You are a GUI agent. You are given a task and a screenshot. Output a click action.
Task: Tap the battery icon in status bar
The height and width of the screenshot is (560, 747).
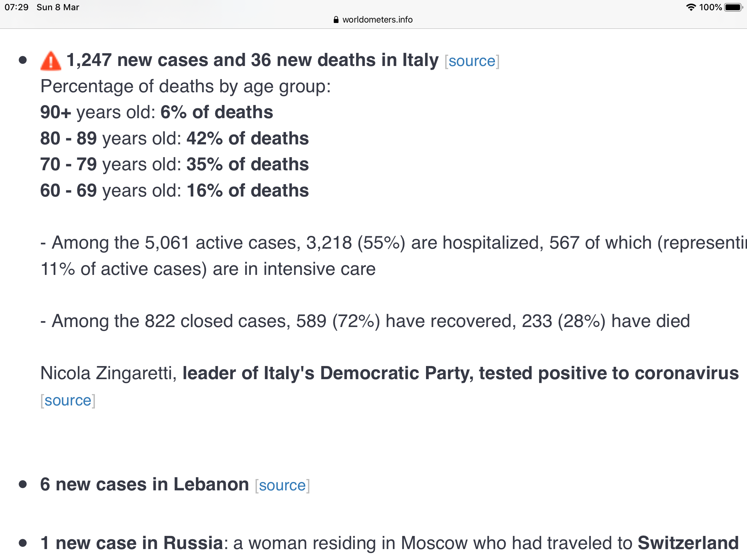(734, 7)
